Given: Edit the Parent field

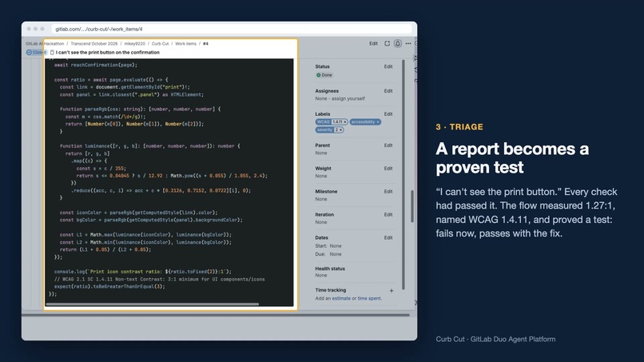Looking at the screenshot, I should [x=388, y=145].
